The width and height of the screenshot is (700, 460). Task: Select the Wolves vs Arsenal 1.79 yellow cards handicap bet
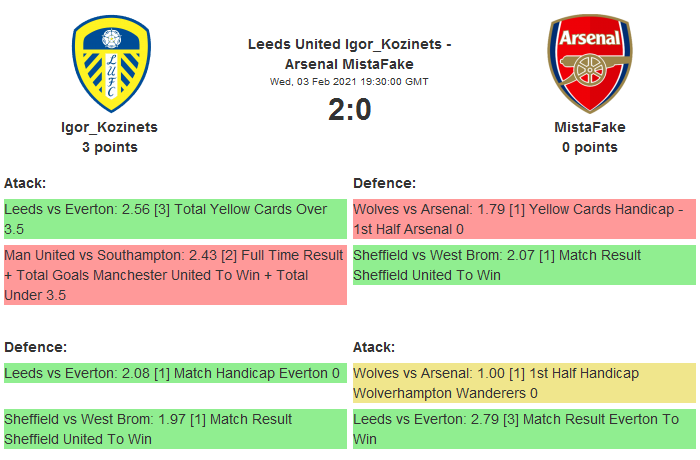[x=524, y=219]
